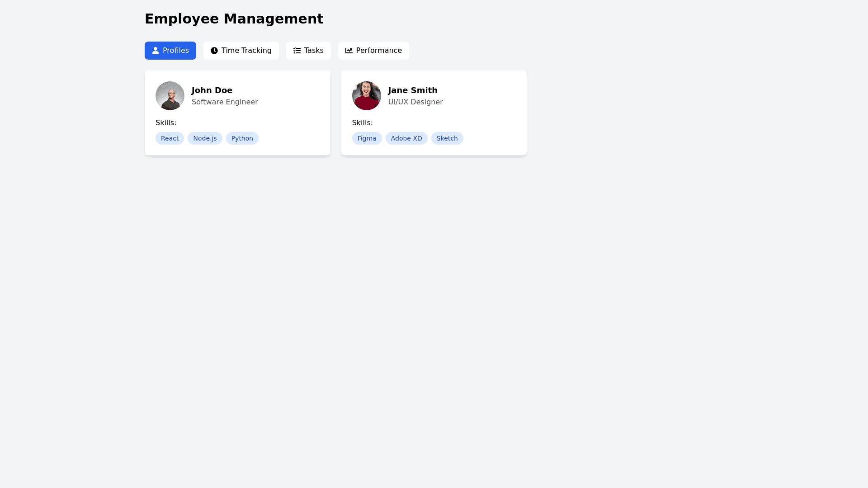Click the checklist icon beside Tasks
Screen dimensions: 868x488
point(297,51)
